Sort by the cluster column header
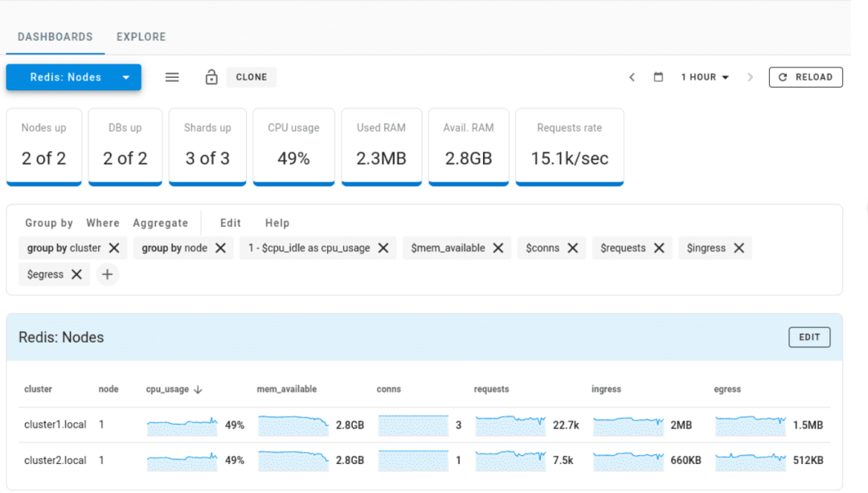Viewport: 868px width, 493px height. [x=39, y=389]
